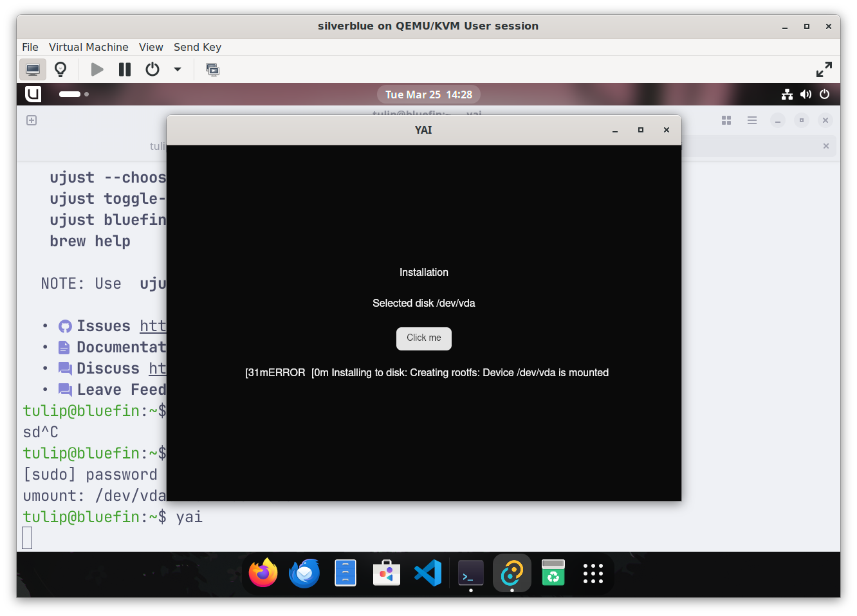Open the green recycle-symbol dock icon
The height and width of the screenshot is (616, 857).
point(553,573)
